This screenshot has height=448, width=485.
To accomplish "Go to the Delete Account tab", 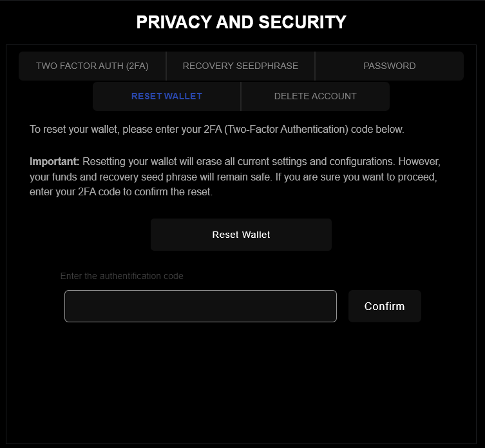I will coord(315,96).
